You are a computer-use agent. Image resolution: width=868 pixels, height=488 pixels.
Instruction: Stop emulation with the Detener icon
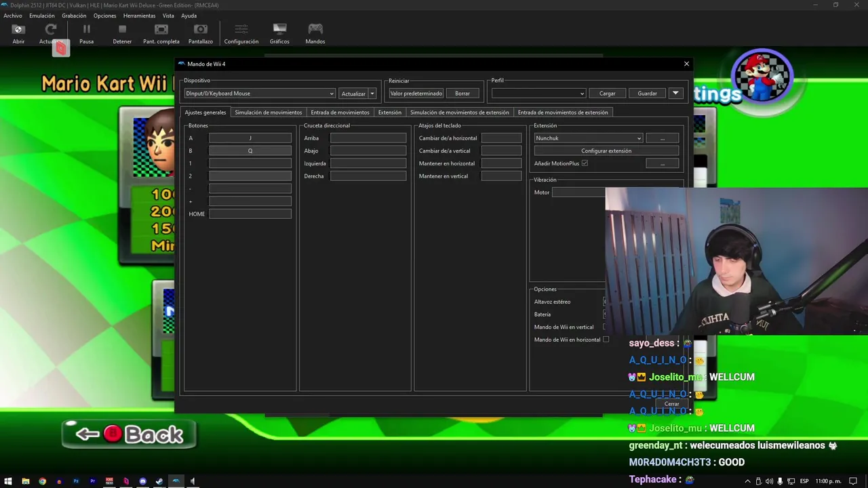(122, 34)
